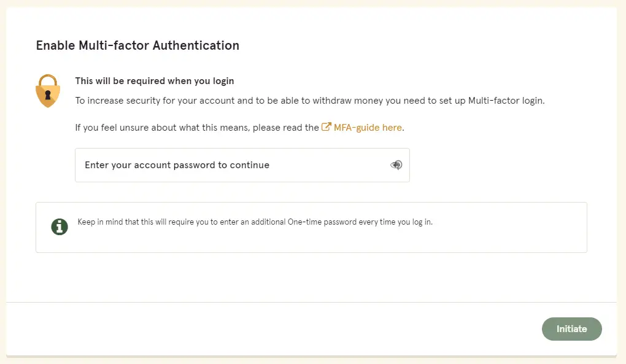
Task: Click "This will be required when you login" text
Action: [155, 81]
